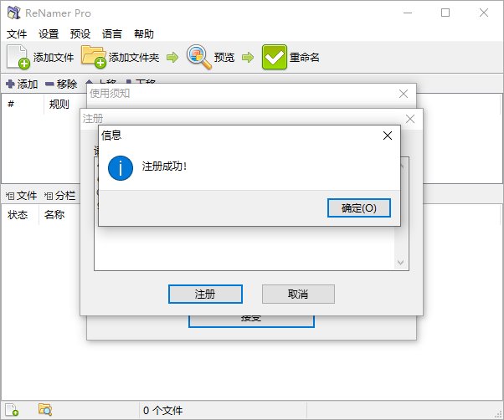Open the 文件 menu
This screenshot has width=504, height=420.
(x=17, y=34)
